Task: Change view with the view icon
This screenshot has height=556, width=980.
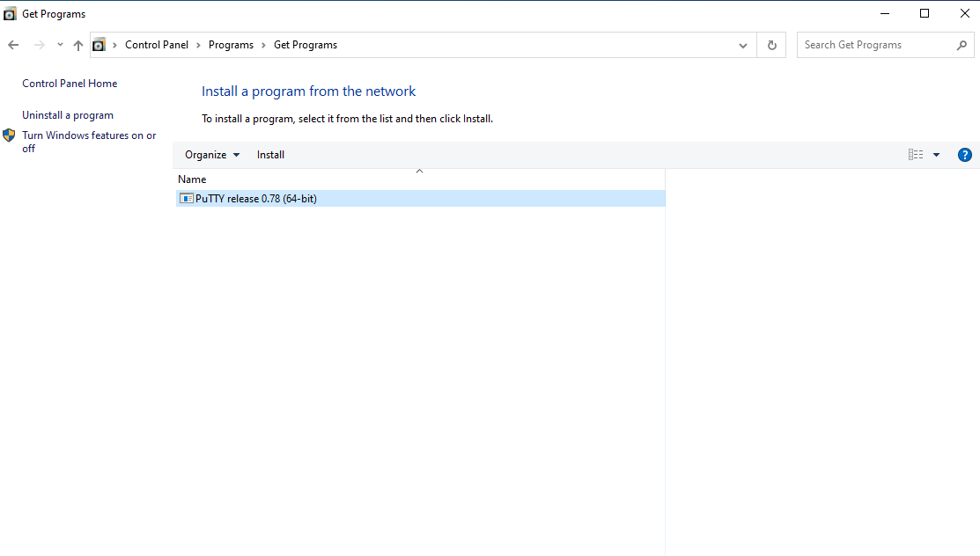Action: pos(916,154)
